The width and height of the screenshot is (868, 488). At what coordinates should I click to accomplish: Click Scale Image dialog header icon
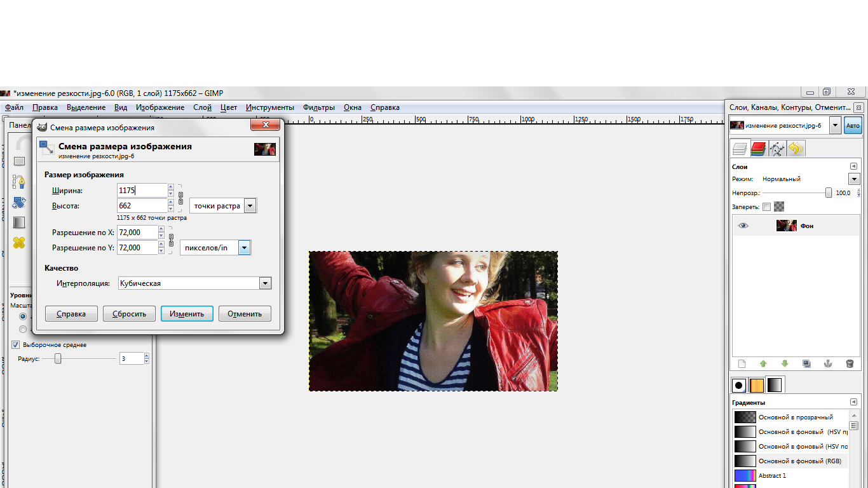(47, 149)
